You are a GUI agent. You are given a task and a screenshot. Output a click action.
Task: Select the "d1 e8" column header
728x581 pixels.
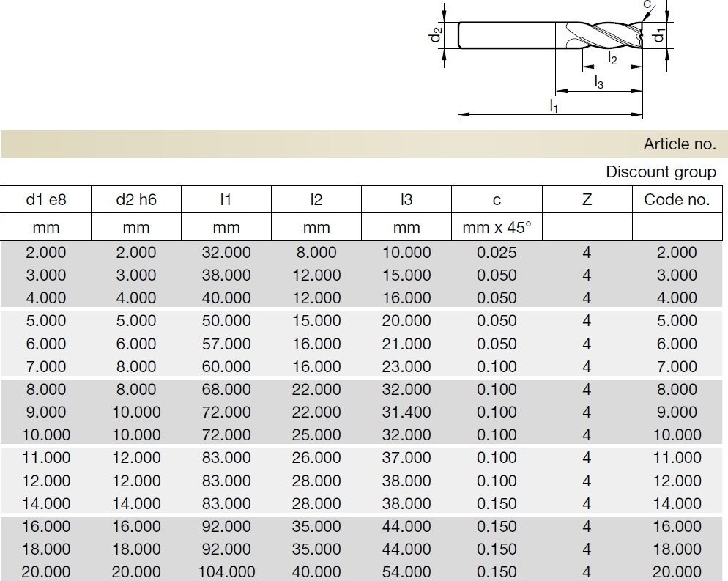tap(45, 199)
